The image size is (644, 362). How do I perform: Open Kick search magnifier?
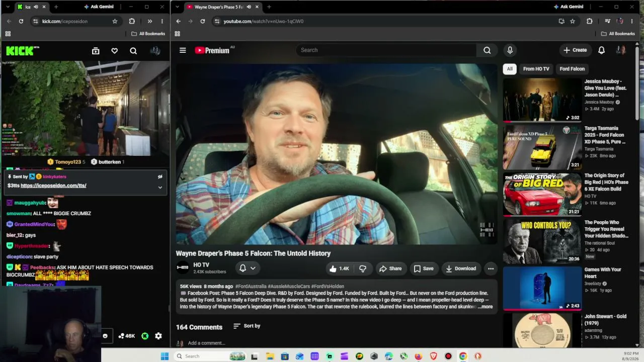tap(133, 51)
